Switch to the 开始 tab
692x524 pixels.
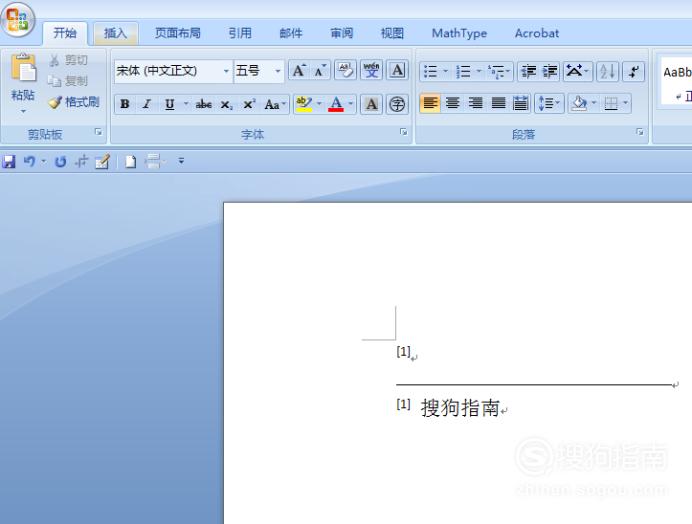tap(65, 33)
